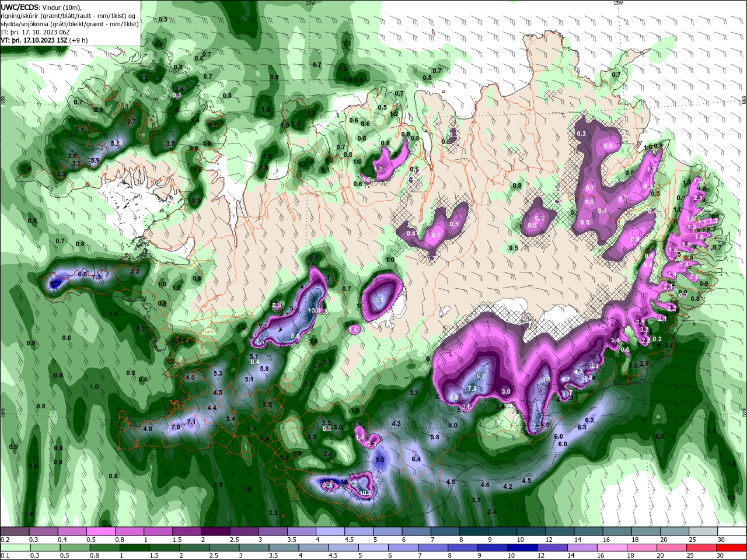Screen dimensions: 747x560
Task: Click the 7.8 snowfall value on the map
Action: [x=472, y=388]
